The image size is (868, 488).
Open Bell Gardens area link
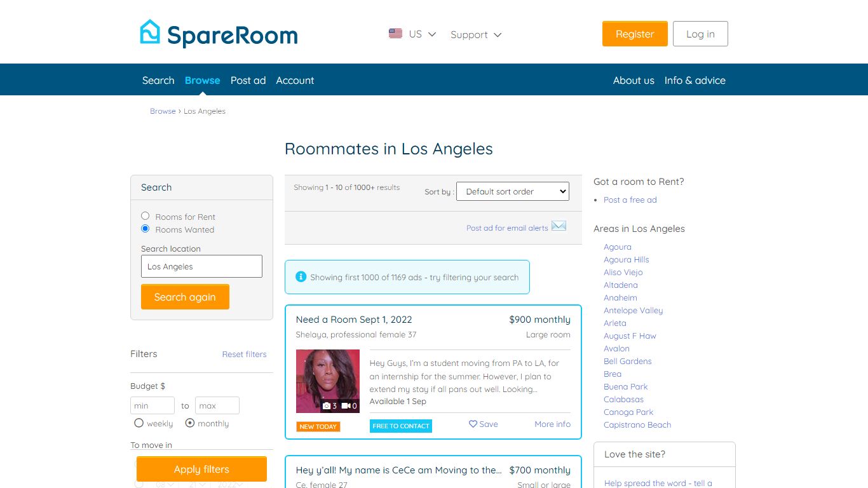tap(628, 361)
